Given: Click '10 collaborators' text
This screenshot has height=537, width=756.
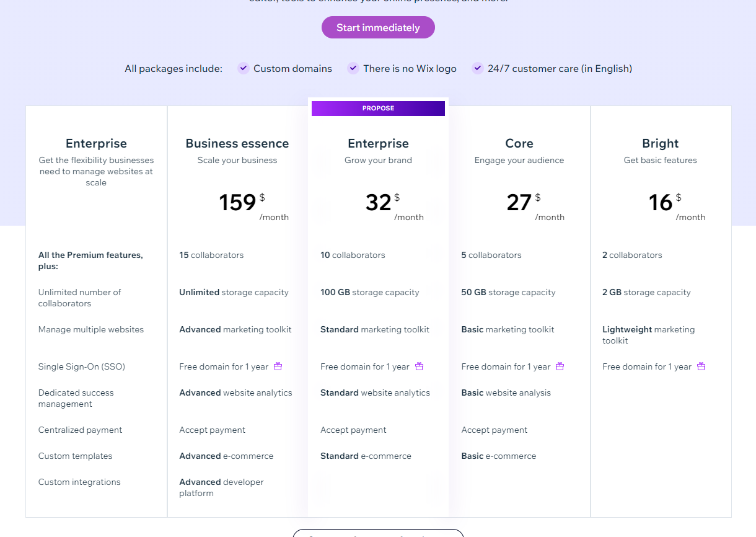Looking at the screenshot, I should pyautogui.click(x=353, y=255).
